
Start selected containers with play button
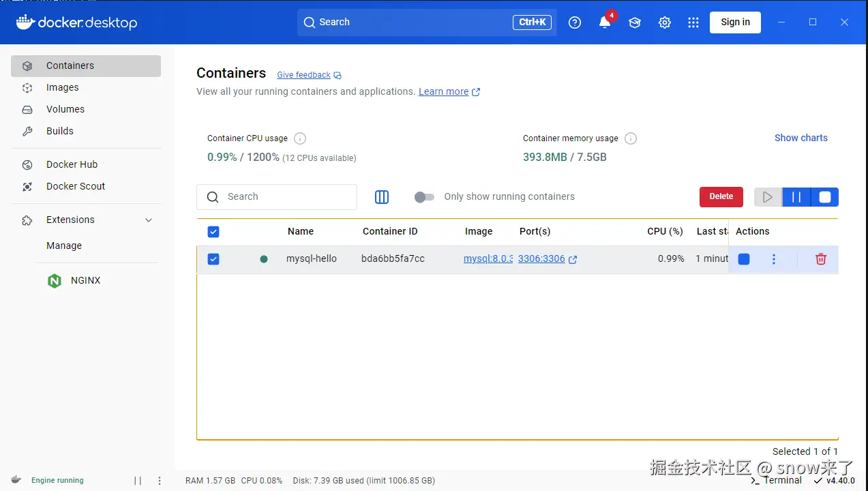click(768, 197)
